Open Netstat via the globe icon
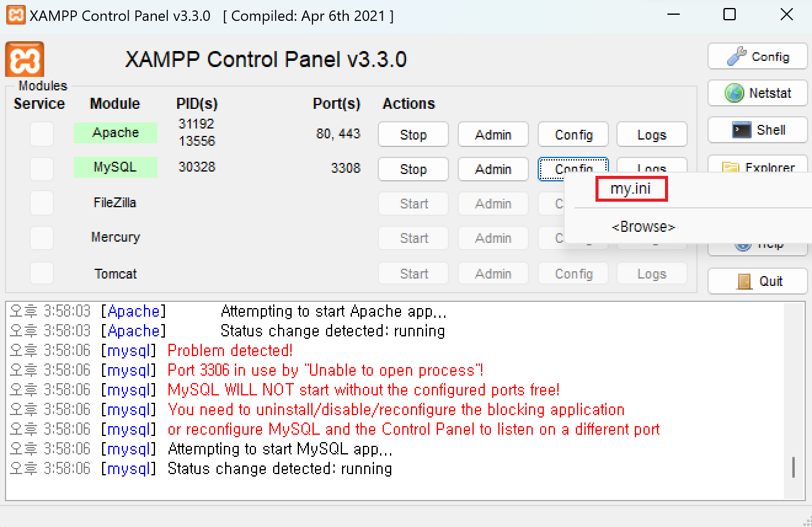812x527 pixels. click(x=735, y=93)
